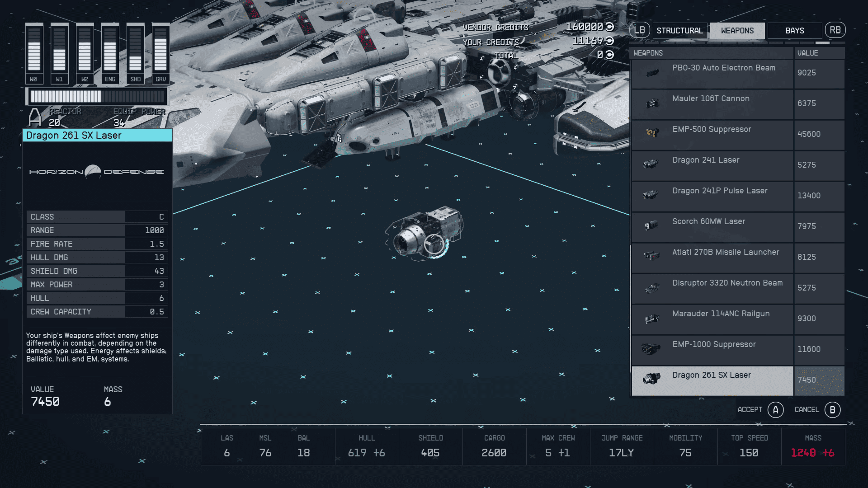The image size is (868, 488).
Task: Click the Horizon Defense manufacturer logo
Action: point(96,172)
